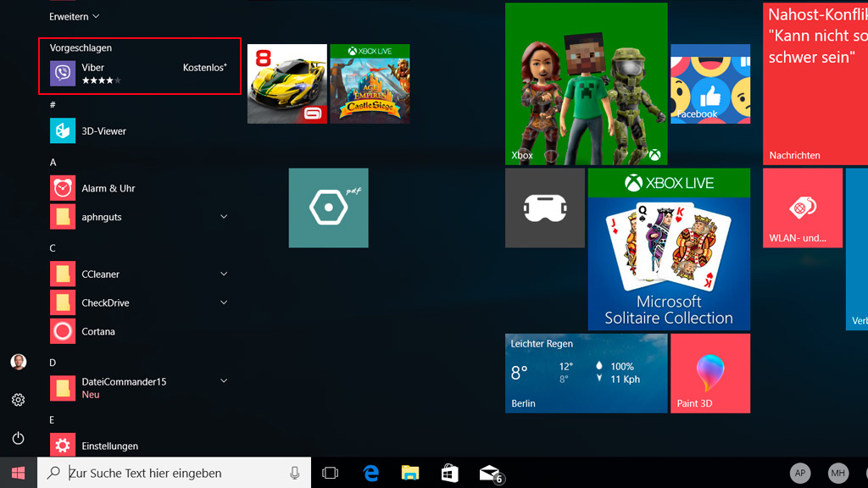Open the Viber suggested app icon
Viewport: 868px width, 488px height.
tap(63, 74)
